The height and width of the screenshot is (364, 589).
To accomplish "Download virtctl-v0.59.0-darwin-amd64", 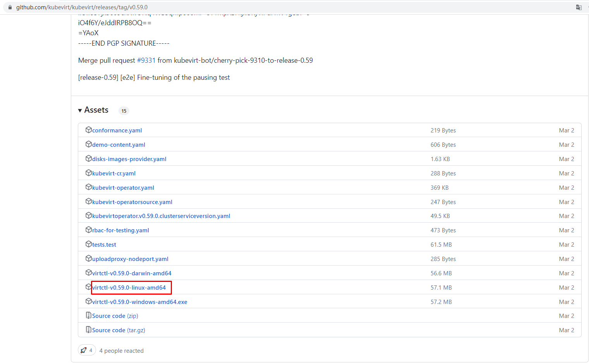I will [x=132, y=273].
